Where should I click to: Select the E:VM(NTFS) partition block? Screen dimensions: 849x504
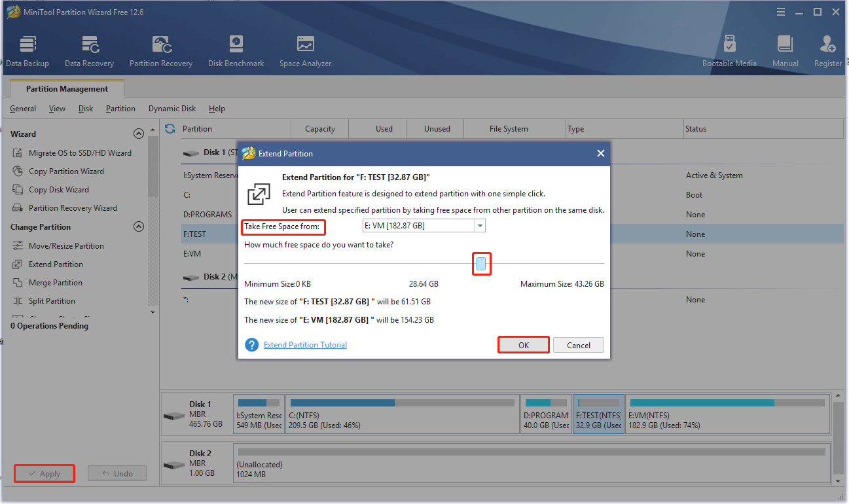tap(727, 414)
